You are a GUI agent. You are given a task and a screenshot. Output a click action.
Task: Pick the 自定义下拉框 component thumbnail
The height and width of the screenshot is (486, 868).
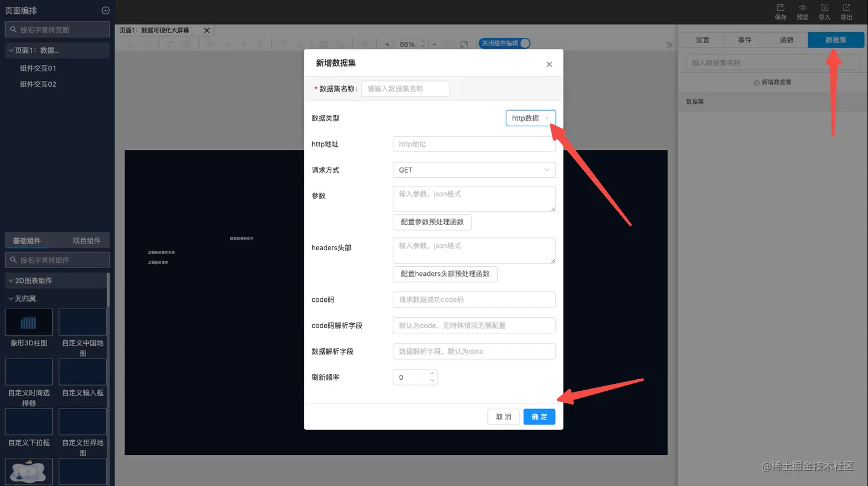tap(29, 422)
